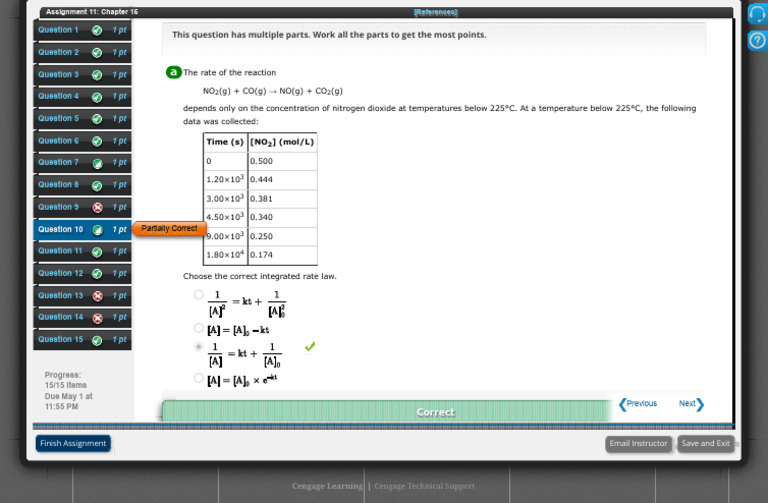Click Save and Exit button
768x503 pixels.
point(705,444)
